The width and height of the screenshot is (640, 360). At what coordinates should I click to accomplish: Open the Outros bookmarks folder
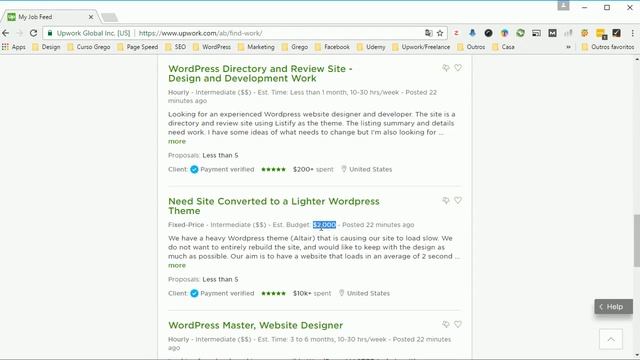(471, 47)
